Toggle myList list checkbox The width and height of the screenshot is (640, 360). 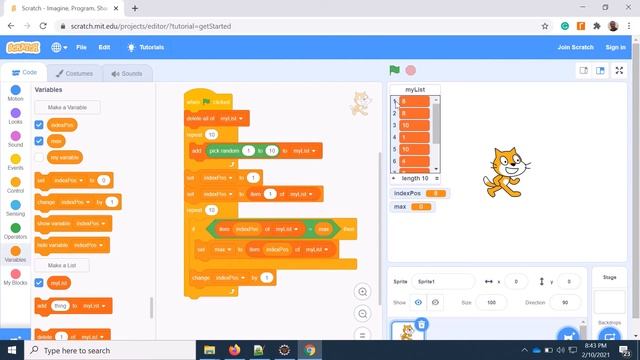click(x=39, y=282)
